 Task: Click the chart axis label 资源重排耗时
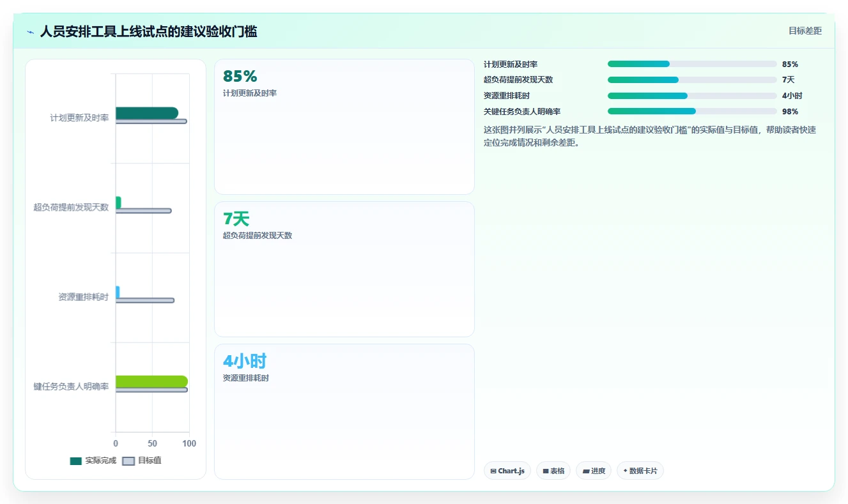point(83,296)
